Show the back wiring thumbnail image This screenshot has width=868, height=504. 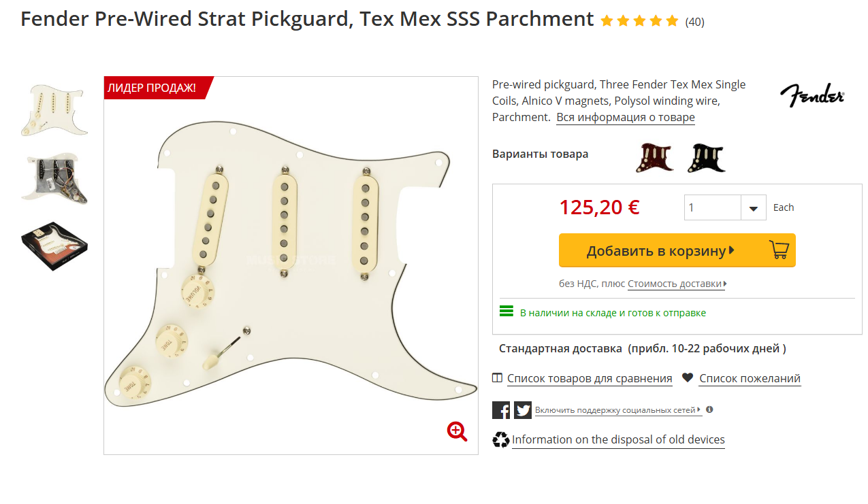54,178
